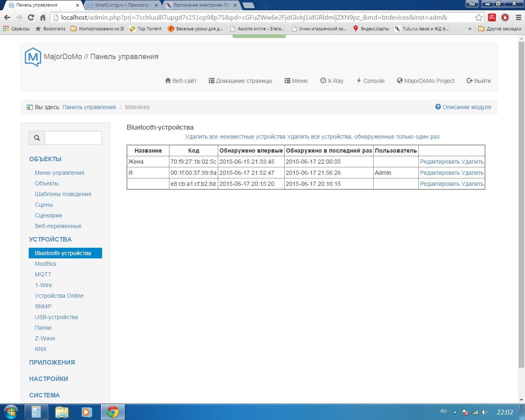This screenshot has height=420, width=525.
Task: Open ModBus in the sidebar
Action: pyautogui.click(x=46, y=264)
